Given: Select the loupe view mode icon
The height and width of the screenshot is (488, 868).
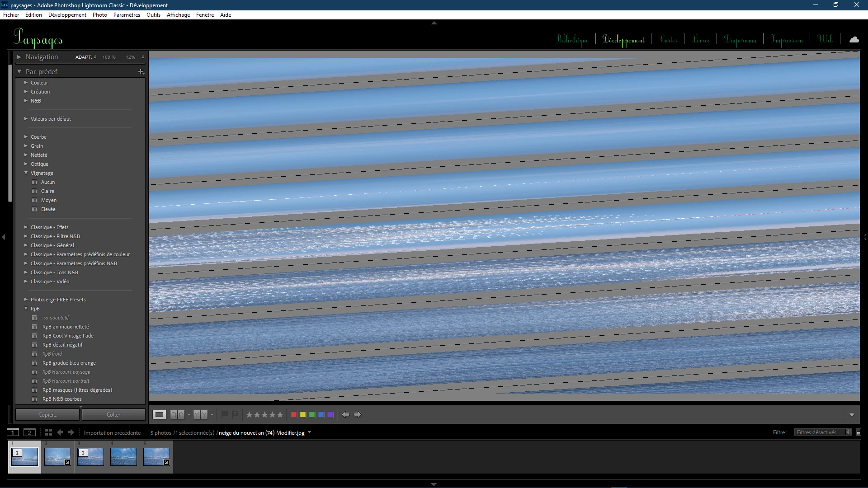Looking at the screenshot, I should [x=159, y=414].
